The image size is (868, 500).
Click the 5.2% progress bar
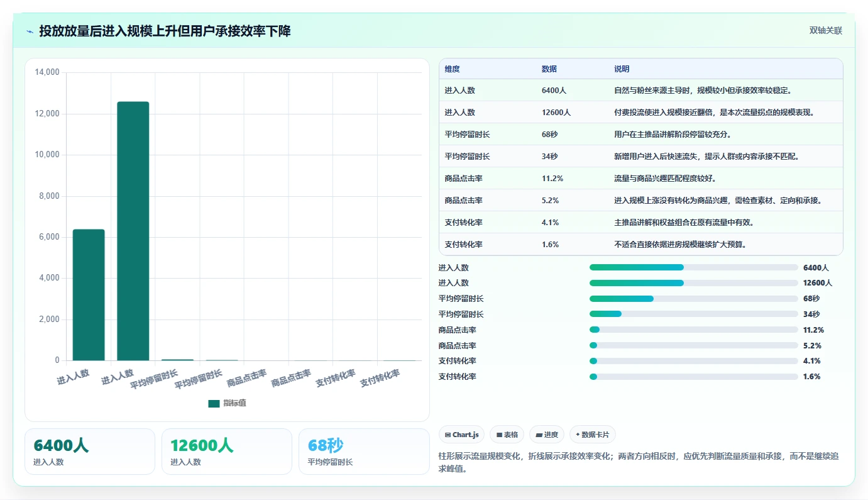pyautogui.click(x=694, y=345)
